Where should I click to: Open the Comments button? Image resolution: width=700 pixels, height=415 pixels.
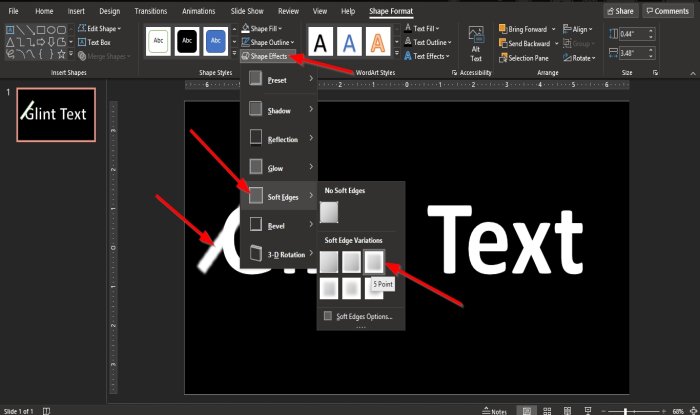click(x=668, y=11)
